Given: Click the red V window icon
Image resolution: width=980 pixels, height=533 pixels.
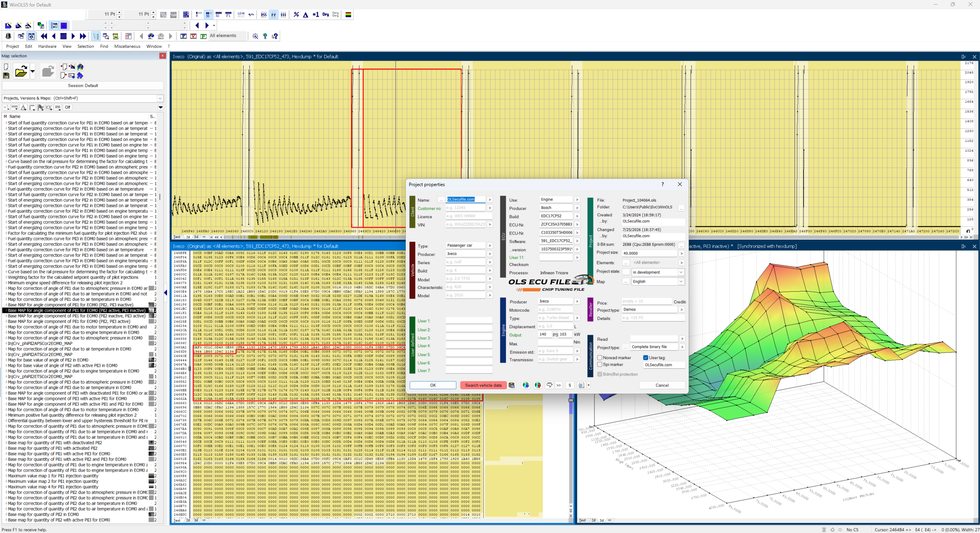Looking at the screenshot, I should click(x=193, y=36).
